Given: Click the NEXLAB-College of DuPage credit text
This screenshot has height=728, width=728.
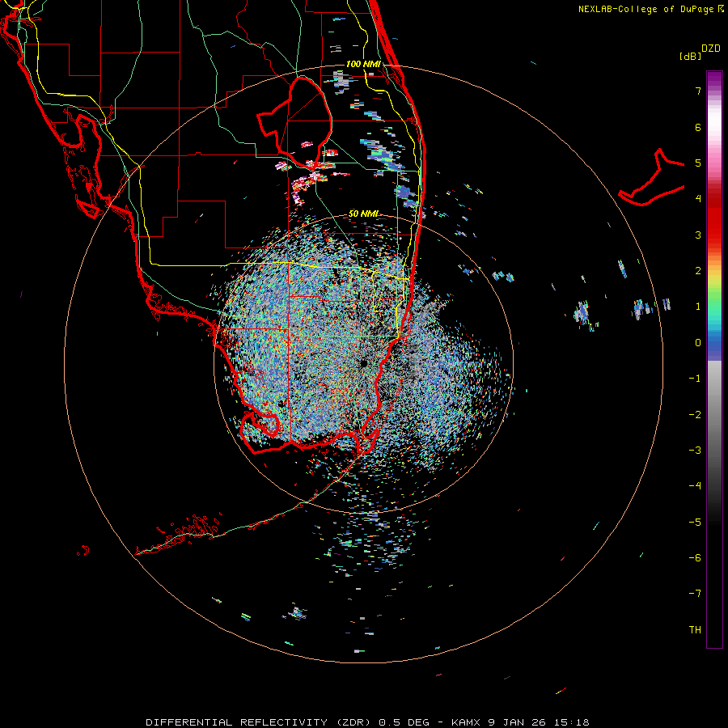Looking at the screenshot, I should [x=650, y=9].
